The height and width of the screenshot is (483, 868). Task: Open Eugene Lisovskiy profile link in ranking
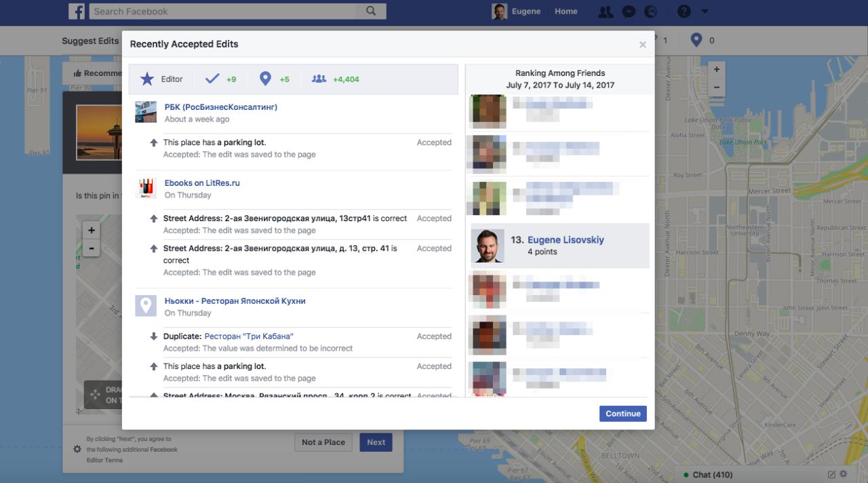tap(566, 240)
